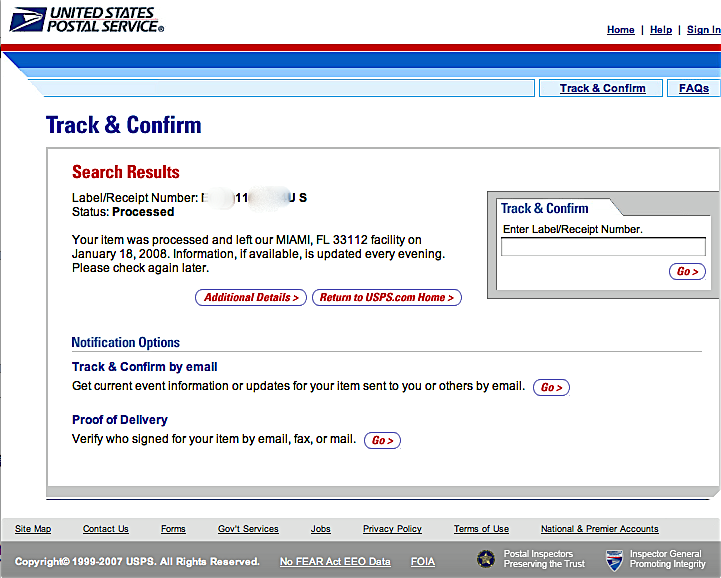Open the Forms footer link
This screenshot has height=578, width=721.
[173, 529]
